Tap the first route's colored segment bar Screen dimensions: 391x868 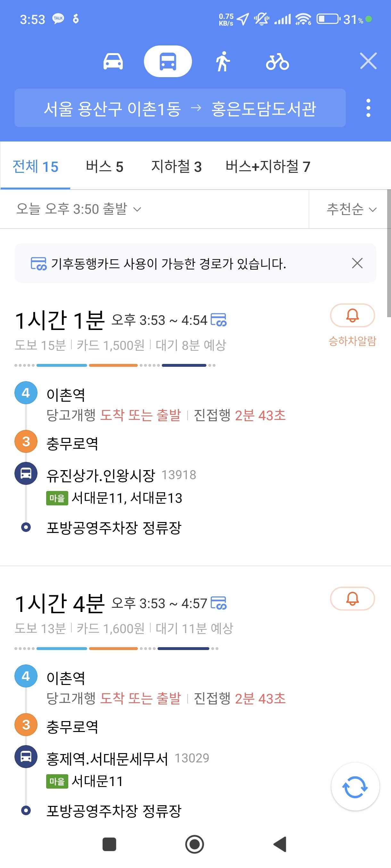115,365
